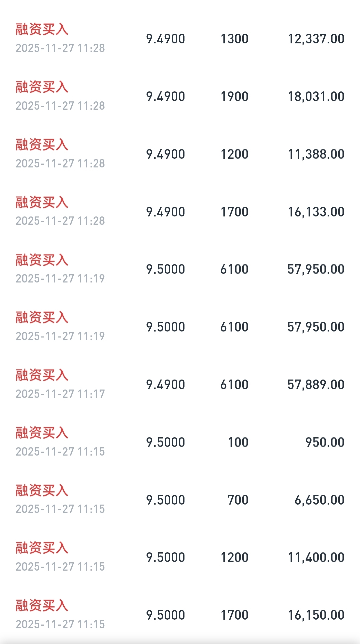Tap 融资买入 label of the 950.00 record
Viewport: 360px width, 644px height.
42,433
